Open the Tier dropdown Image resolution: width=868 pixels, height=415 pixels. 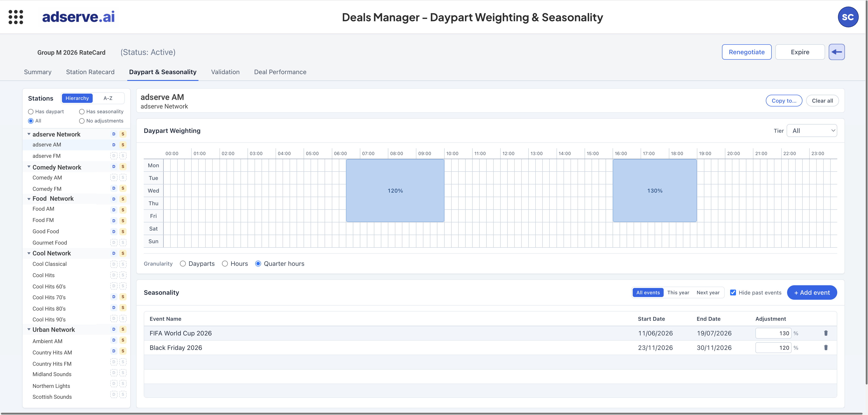coord(811,131)
